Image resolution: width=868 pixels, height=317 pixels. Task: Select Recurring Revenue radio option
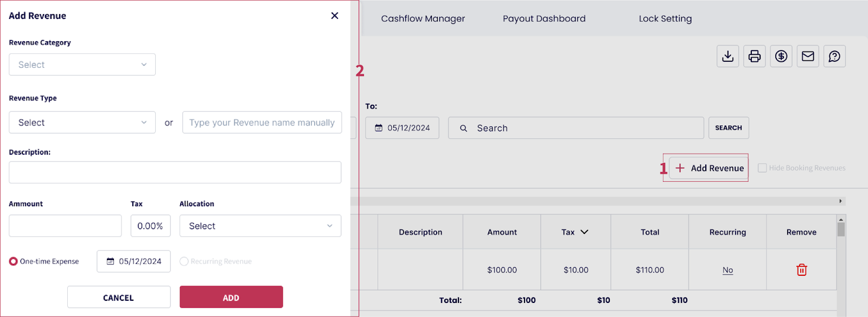click(x=184, y=262)
